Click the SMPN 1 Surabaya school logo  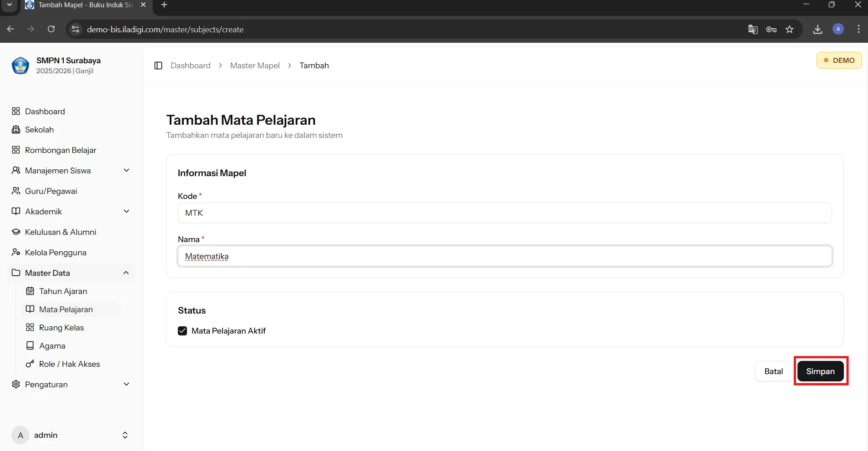click(x=20, y=66)
